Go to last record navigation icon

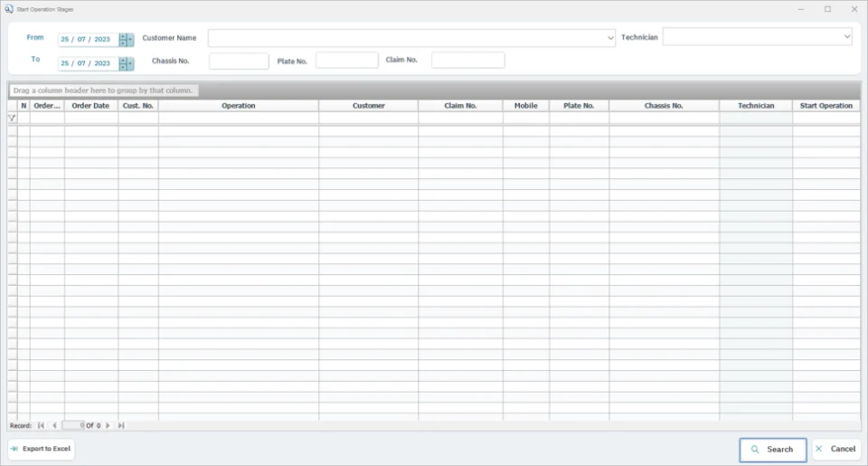coord(121,425)
